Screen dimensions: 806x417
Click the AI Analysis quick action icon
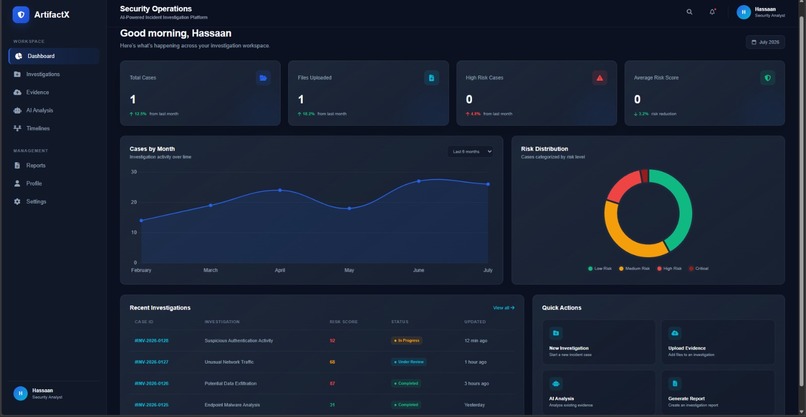tap(556, 384)
